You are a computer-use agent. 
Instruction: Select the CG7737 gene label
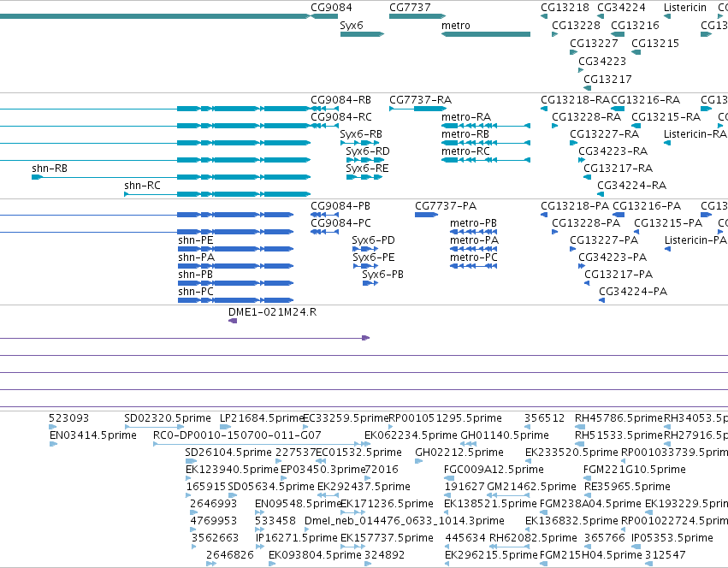[x=410, y=8]
